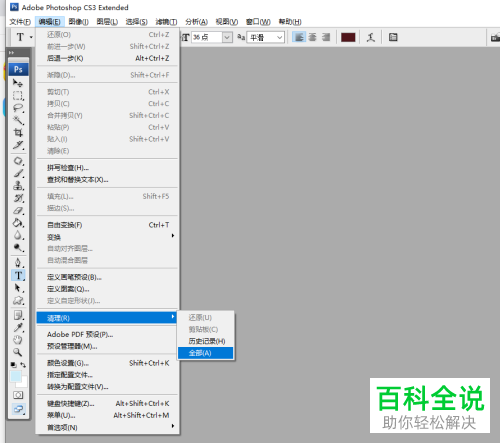
Task: Select the Eraser tool
Action: coord(18,210)
